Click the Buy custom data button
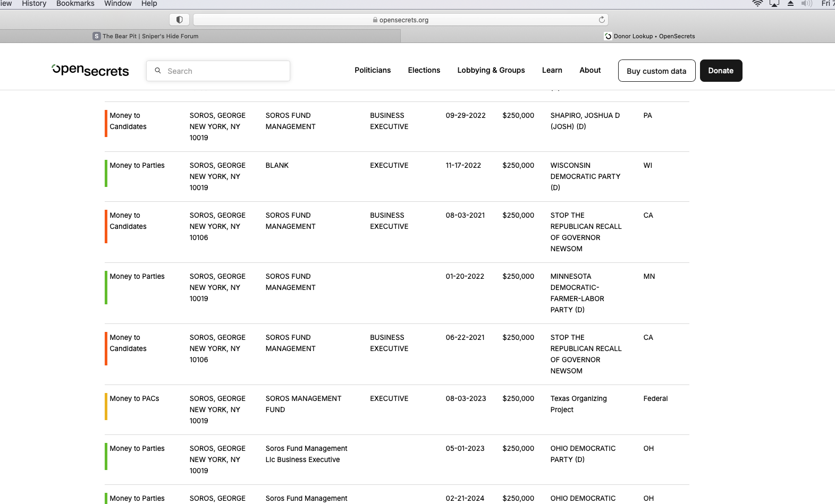 (656, 71)
